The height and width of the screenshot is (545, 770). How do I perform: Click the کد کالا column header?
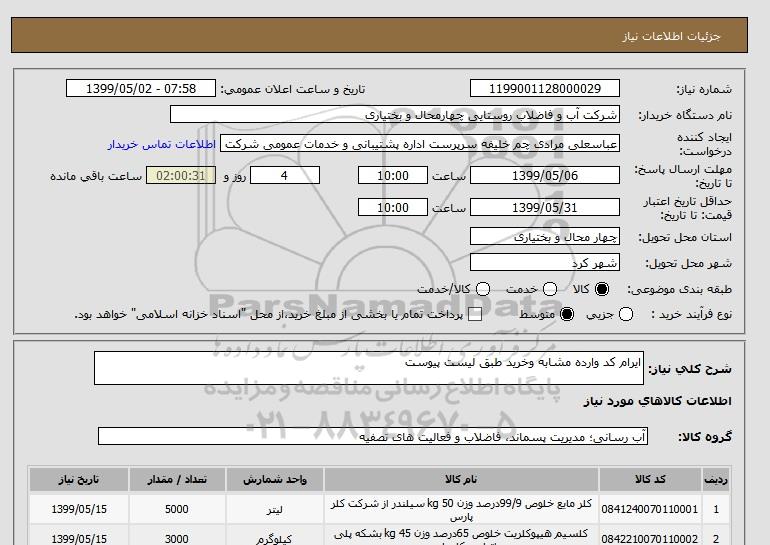(x=650, y=479)
